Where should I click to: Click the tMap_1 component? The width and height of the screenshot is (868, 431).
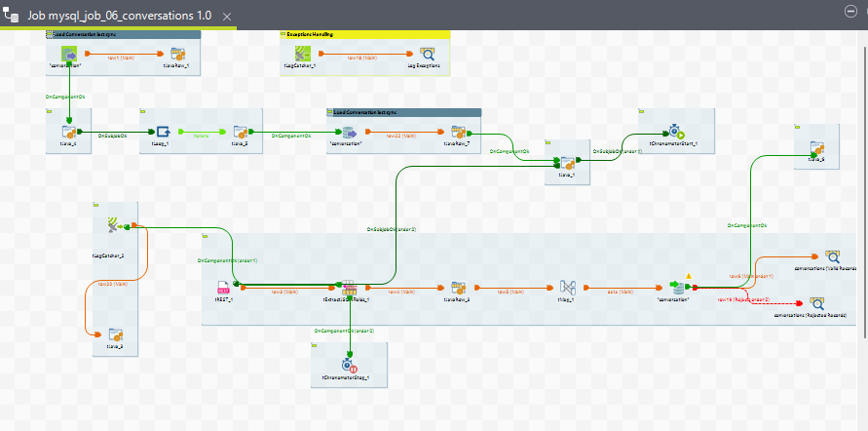coord(568,288)
